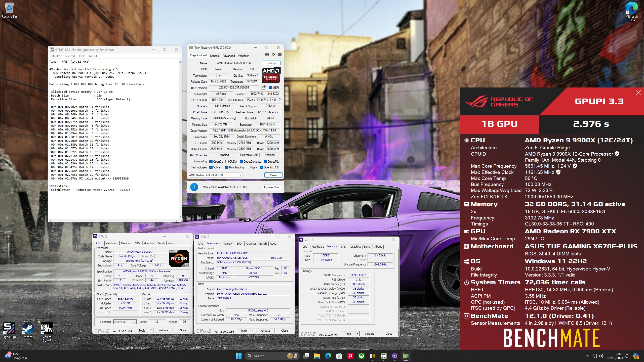Open volume control in system tray
The width and height of the screenshot is (644, 362).
601,356
